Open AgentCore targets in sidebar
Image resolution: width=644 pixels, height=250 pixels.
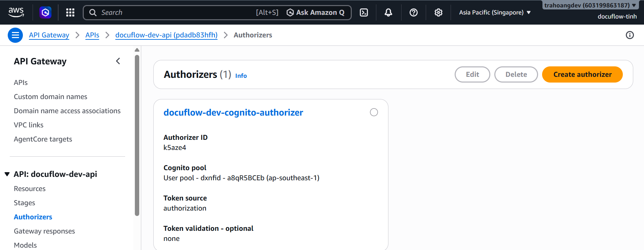pos(43,139)
